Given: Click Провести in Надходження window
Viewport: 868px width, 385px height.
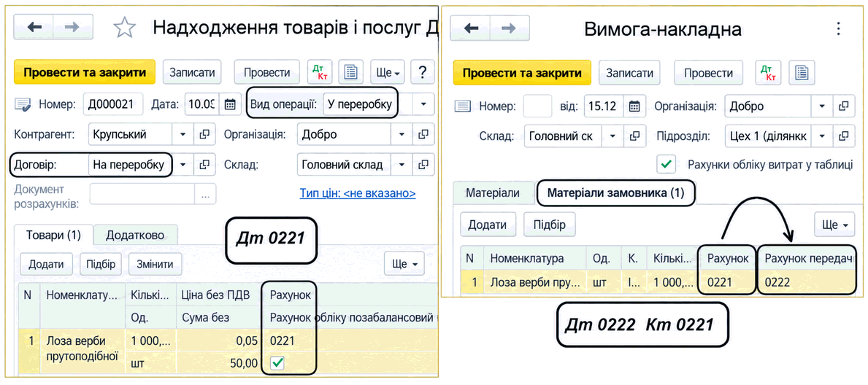Looking at the screenshot, I should click(x=266, y=72).
